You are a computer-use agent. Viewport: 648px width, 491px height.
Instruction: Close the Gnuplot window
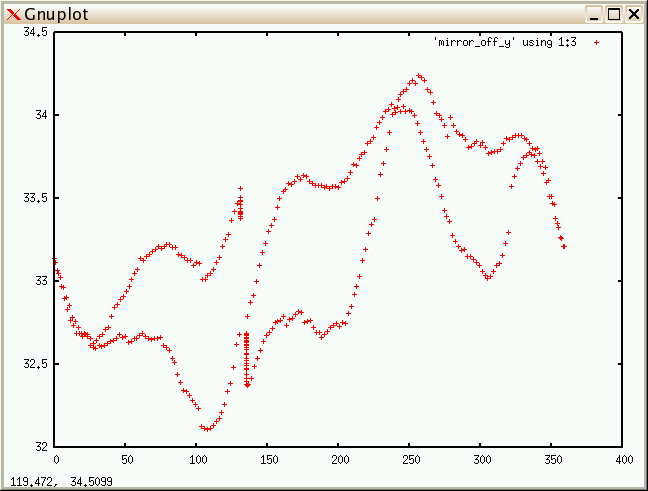633,14
